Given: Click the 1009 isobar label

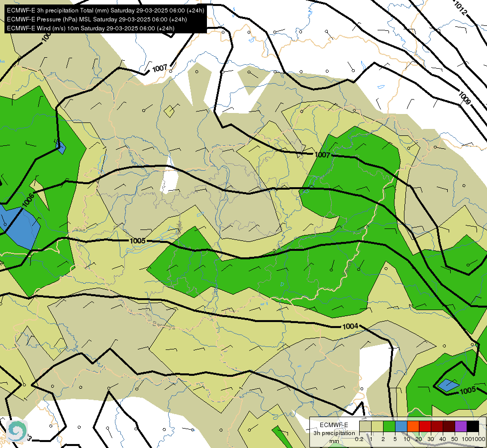Looking at the screenshot, I should 465,98.
